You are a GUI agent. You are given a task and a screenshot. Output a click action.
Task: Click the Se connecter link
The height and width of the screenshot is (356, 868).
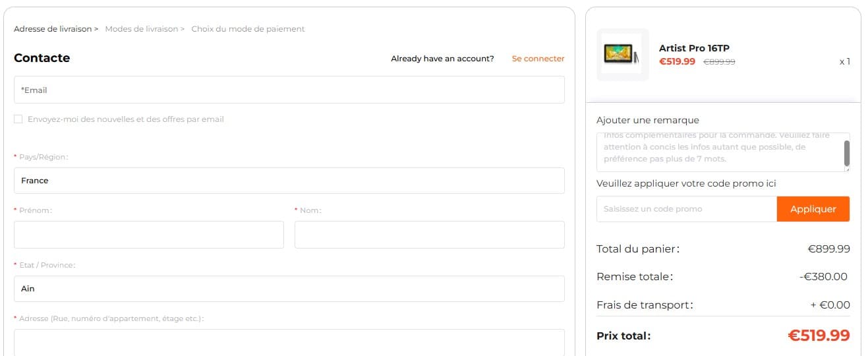tap(538, 59)
